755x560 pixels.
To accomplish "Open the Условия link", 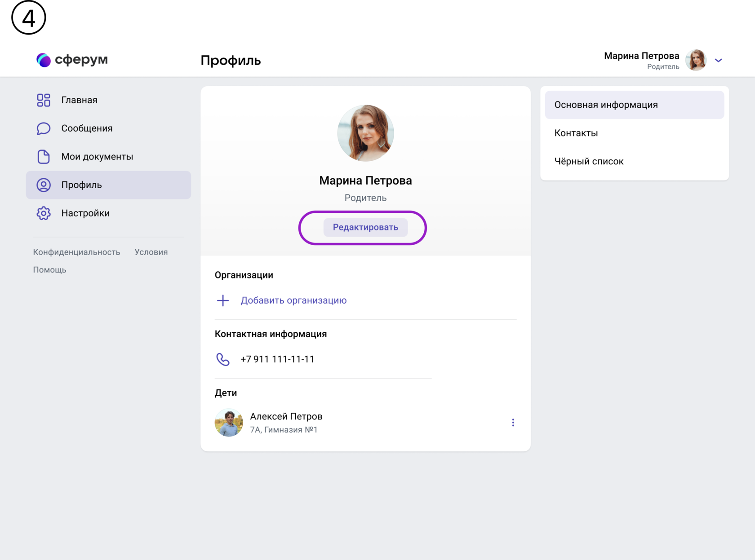I will [151, 252].
